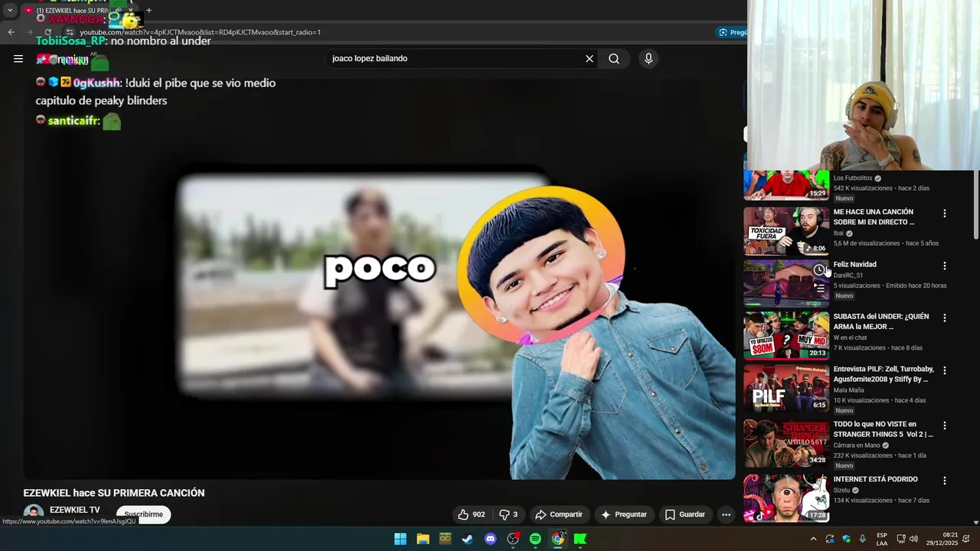
Task: Open Spotify from the taskbar
Action: pyautogui.click(x=535, y=539)
